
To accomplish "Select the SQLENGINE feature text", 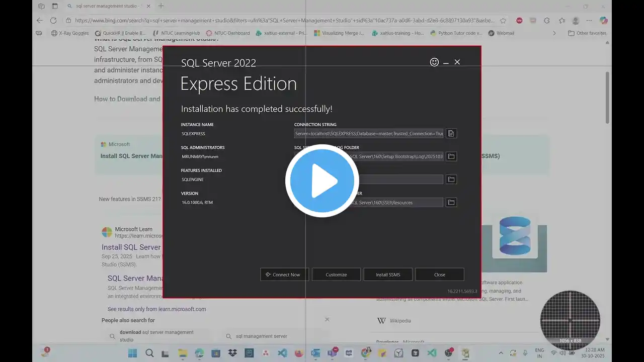I will point(193,179).
